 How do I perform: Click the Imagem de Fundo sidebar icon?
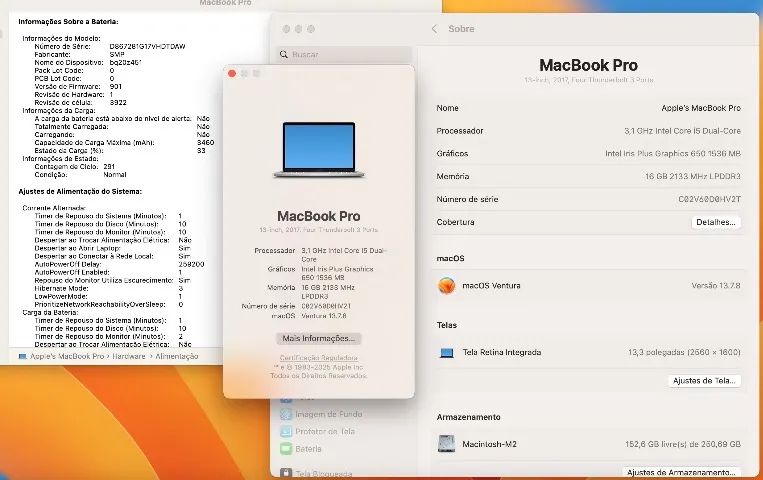(x=286, y=414)
